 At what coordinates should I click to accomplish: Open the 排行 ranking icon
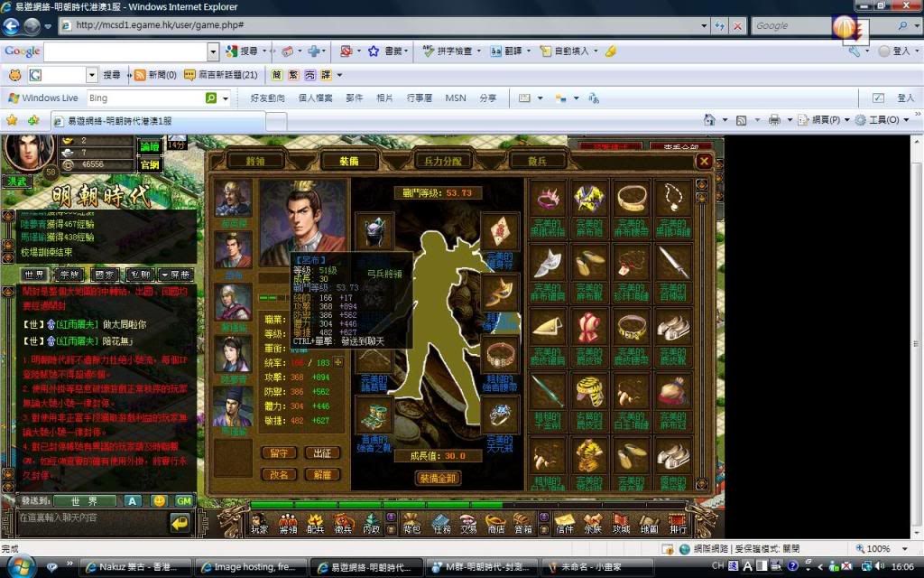[x=678, y=522]
